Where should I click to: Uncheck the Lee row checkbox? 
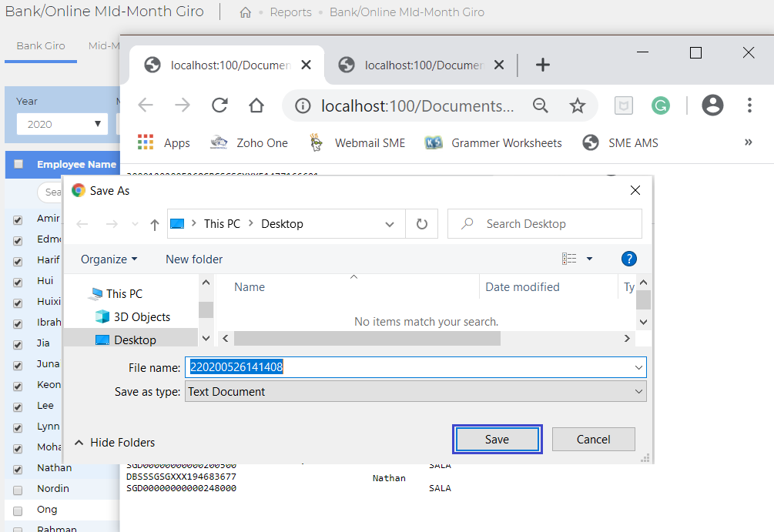18,407
